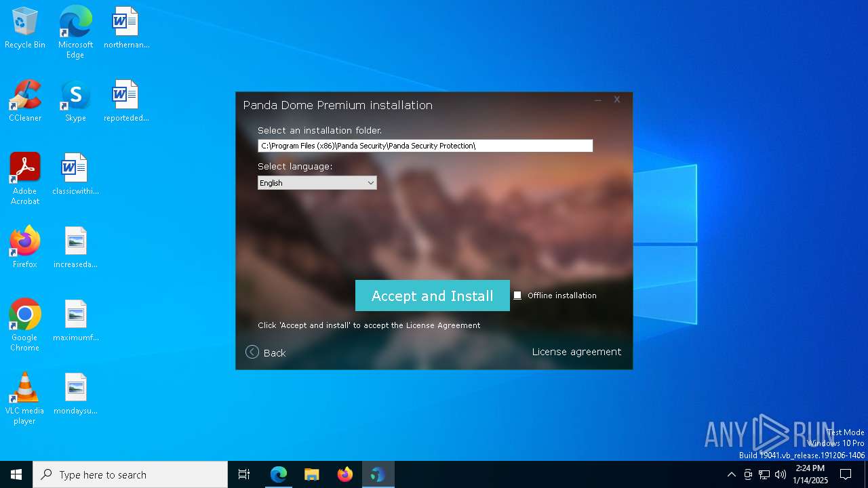Launch Firefox from the taskbar
The width and height of the screenshot is (868, 488).
point(344,474)
